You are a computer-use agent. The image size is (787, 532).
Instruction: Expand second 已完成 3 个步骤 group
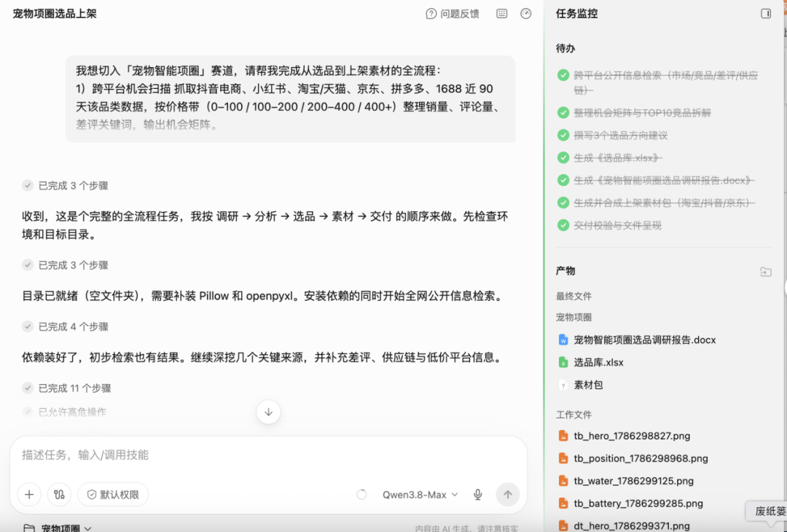pyautogui.click(x=66, y=265)
